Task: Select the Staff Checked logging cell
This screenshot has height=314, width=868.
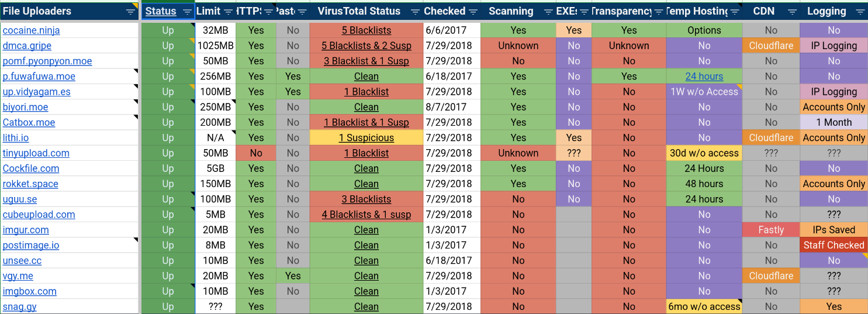Action: 834,245
